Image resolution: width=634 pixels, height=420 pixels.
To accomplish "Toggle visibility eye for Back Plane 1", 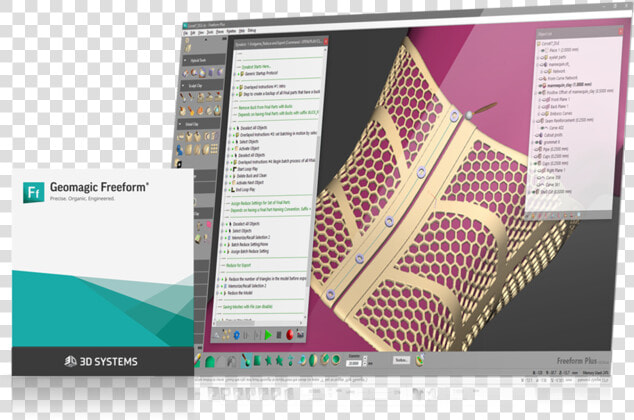I will [545, 107].
